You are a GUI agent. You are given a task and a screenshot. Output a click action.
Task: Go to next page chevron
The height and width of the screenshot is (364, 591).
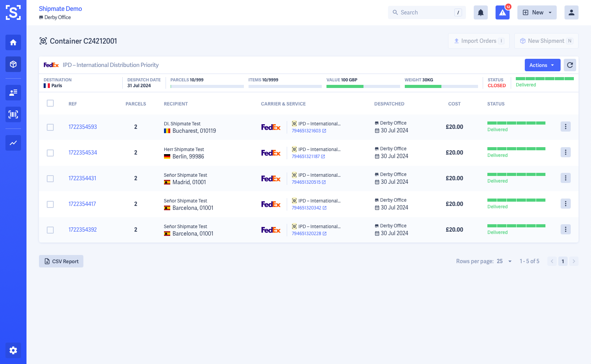573,261
